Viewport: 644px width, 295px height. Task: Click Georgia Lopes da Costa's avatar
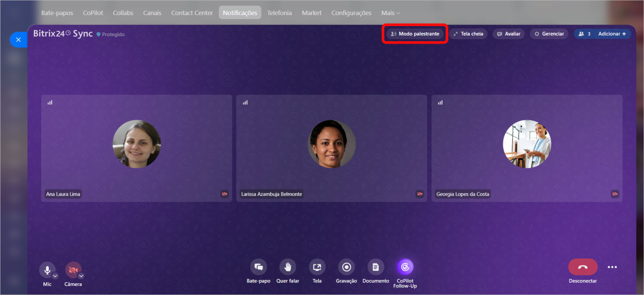coord(527,144)
